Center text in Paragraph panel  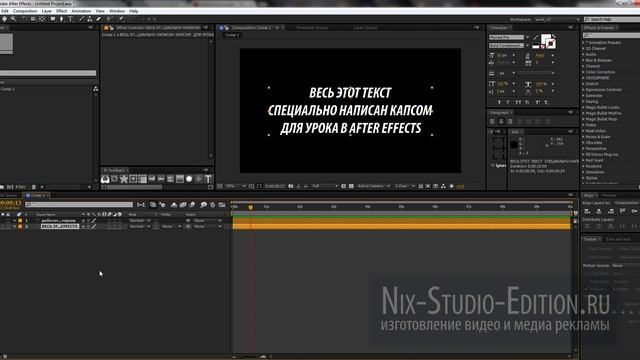click(501, 121)
